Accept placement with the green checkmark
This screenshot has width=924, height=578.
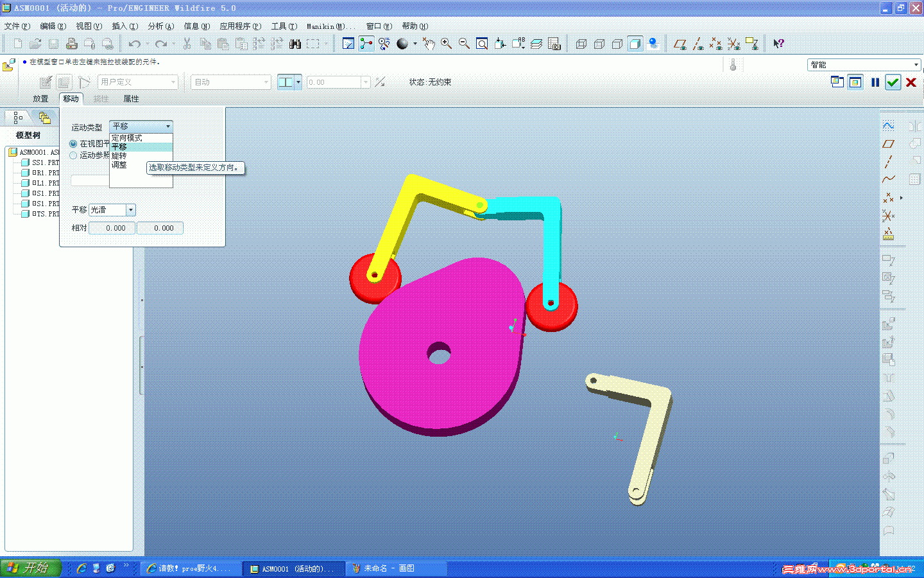click(893, 82)
